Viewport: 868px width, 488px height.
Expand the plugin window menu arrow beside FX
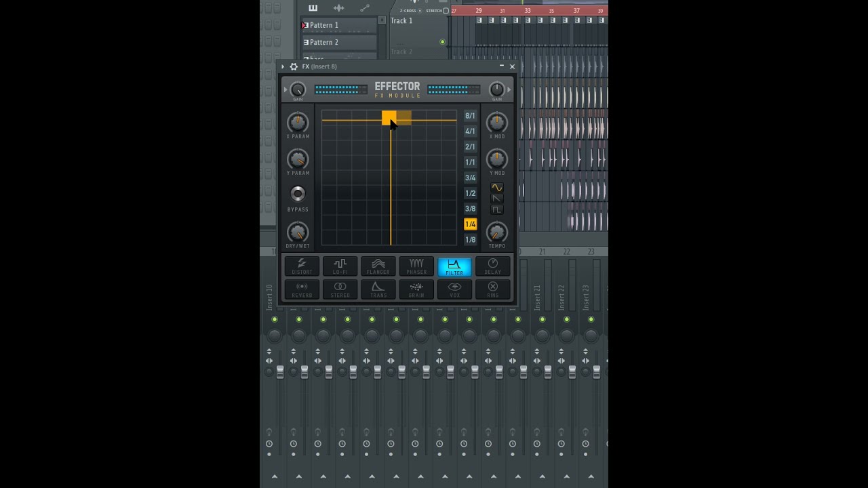point(283,66)
